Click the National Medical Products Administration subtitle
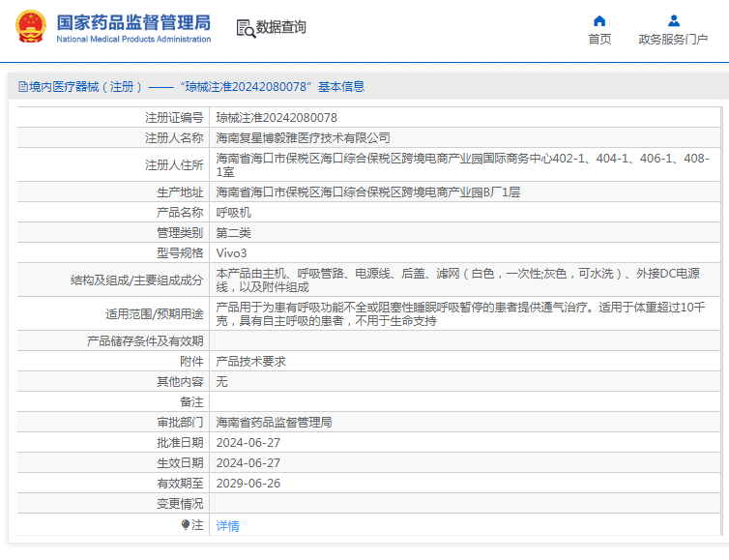The width and height of the screenshot is (729, 560). [x=132, y=40]
